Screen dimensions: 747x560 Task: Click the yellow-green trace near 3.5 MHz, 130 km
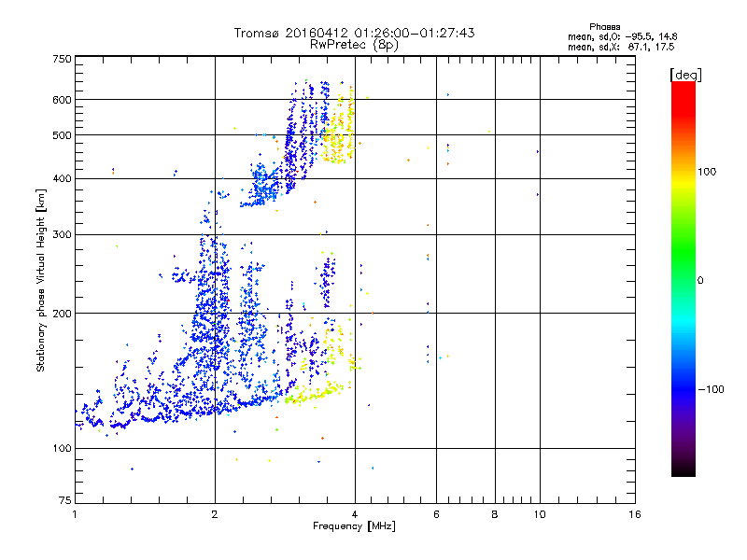[315, 394]
